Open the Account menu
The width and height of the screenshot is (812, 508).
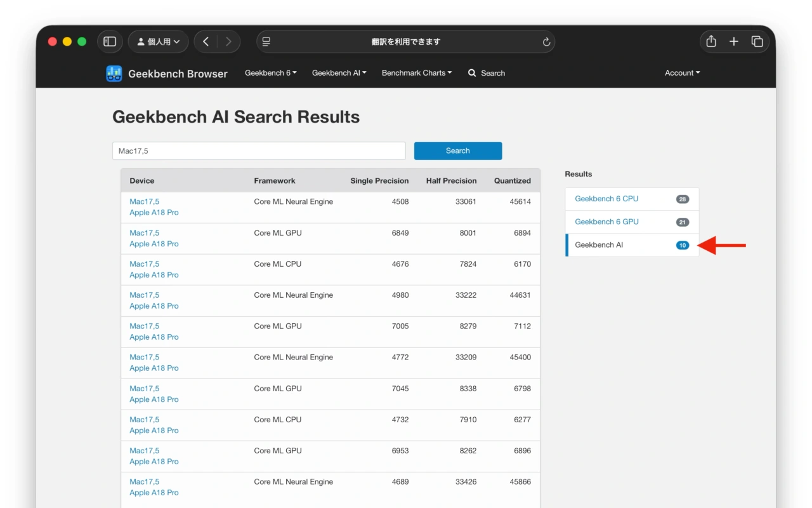(x=682, y=72)
